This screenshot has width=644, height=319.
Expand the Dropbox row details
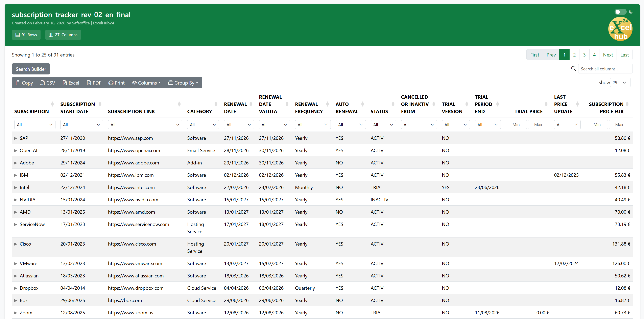pos(16,288)
